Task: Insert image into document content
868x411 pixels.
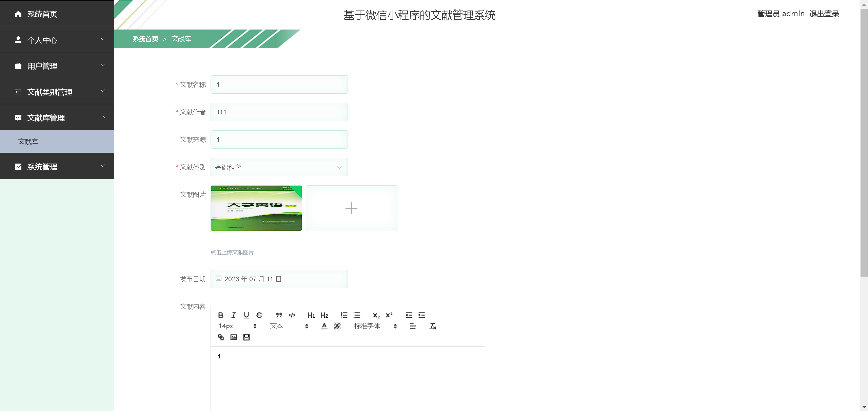Action: [x=234, y=337]
